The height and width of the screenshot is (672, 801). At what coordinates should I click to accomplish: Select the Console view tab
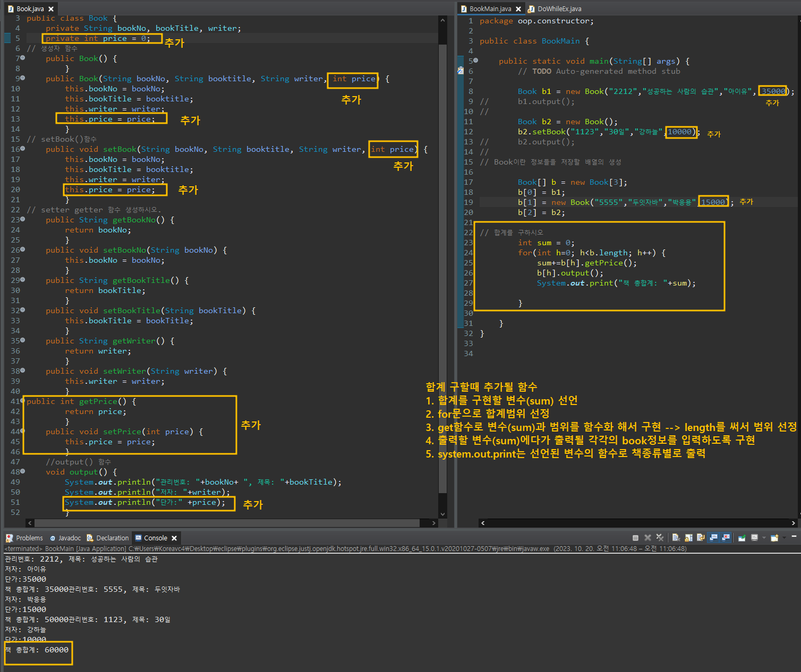(x=155, y=538)
